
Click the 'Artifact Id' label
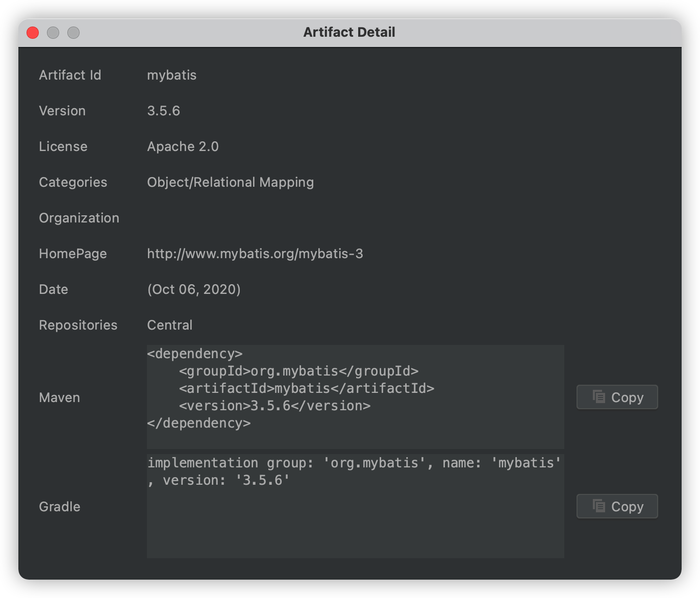(x=70, y=75)
